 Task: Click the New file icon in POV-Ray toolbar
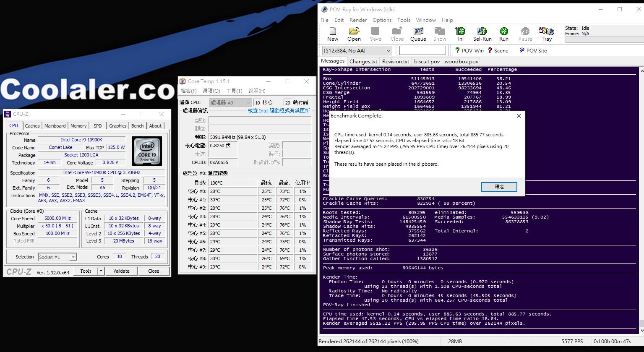point(333,34)
